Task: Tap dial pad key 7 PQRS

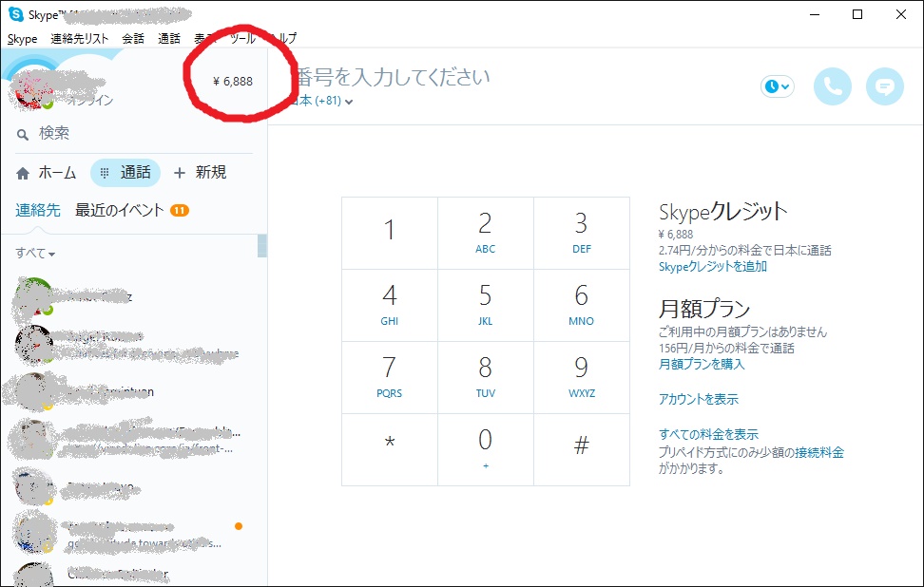Action: [390, 377]
